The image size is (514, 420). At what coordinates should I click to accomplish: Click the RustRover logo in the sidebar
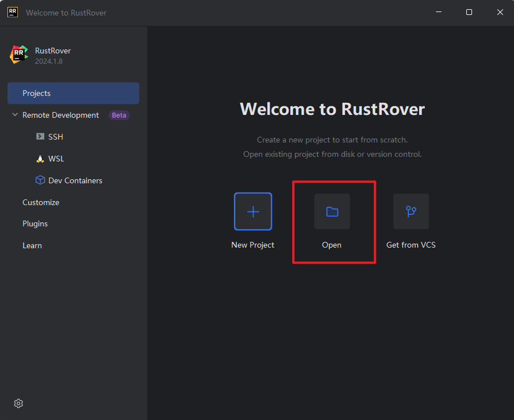pos(18,55)
